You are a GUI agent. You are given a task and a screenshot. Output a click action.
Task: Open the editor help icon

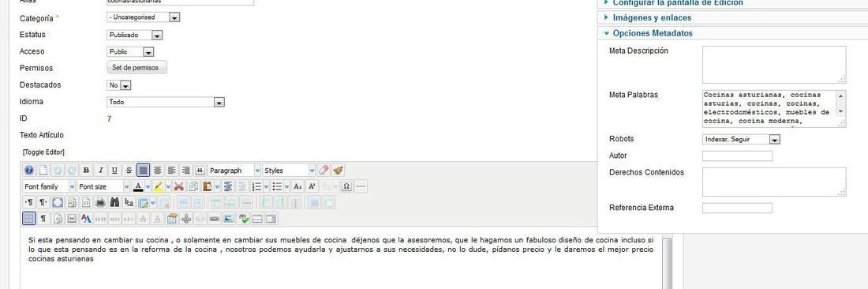pos(29,171)
